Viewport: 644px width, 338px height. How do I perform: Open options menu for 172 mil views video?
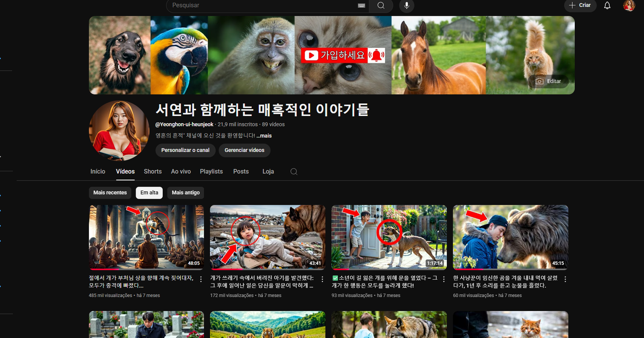tap(322, 279)
